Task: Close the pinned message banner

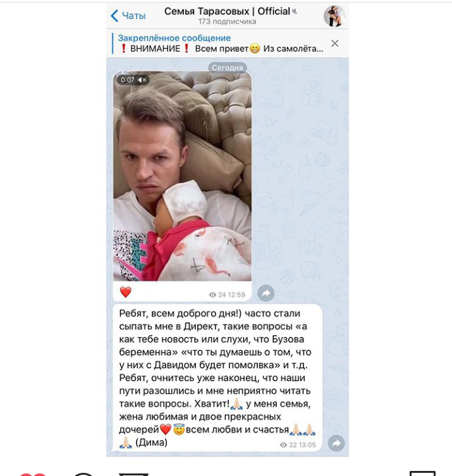Action: click(335, 44)
